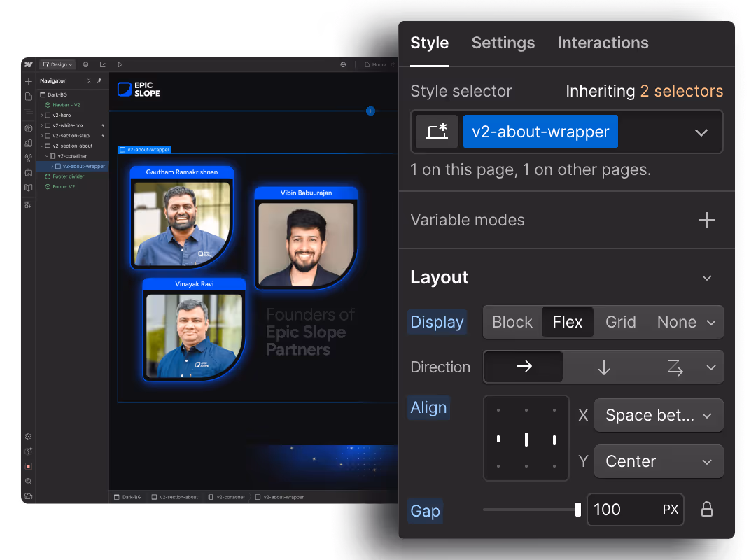
Task: Open the Variables icon in left sidebar
Action: tap(29, 143)
